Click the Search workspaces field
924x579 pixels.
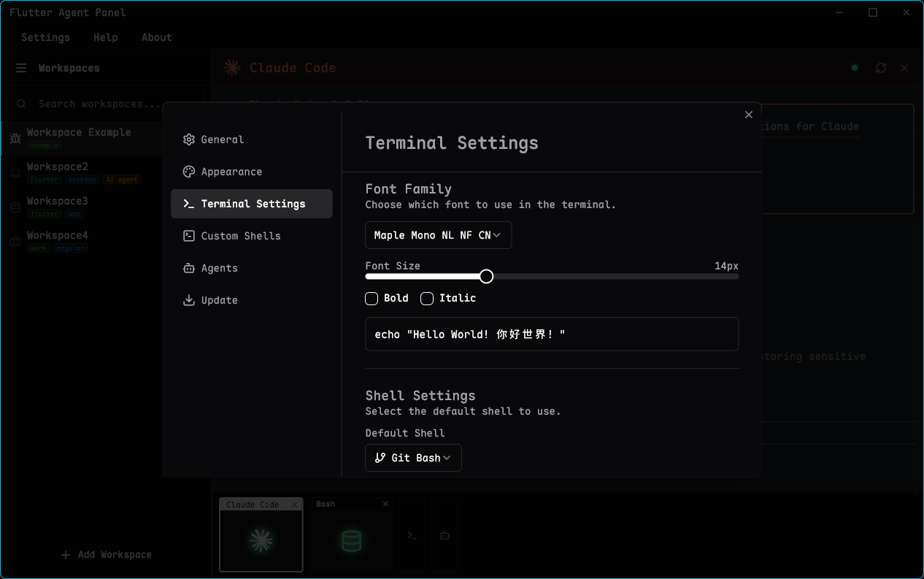click(106, 104)
